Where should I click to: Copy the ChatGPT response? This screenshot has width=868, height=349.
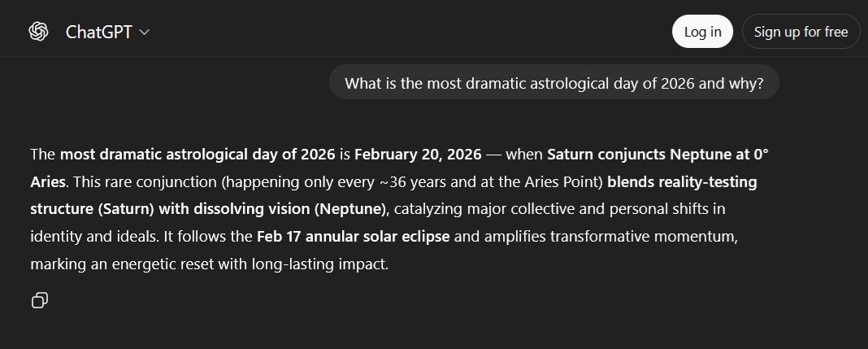pos(39,300)
